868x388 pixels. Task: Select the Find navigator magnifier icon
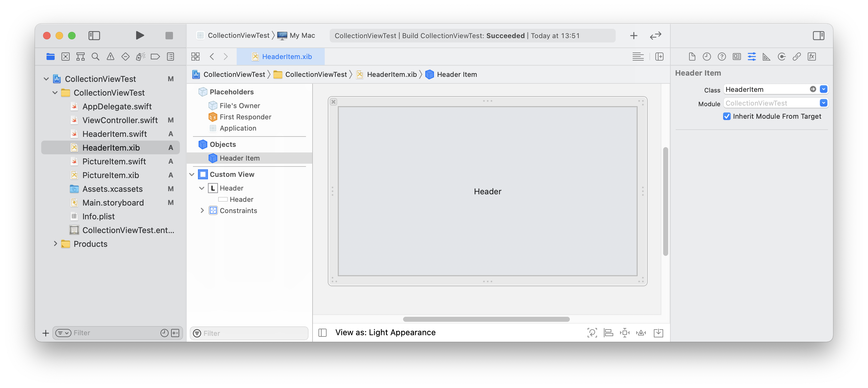click(95, 57)
